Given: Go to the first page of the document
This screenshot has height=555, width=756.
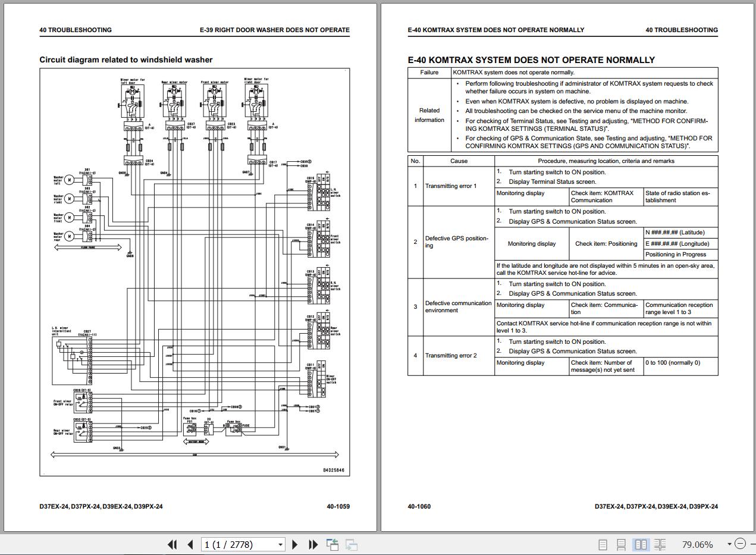Looking at the screenshot, I should click(172, 544).
